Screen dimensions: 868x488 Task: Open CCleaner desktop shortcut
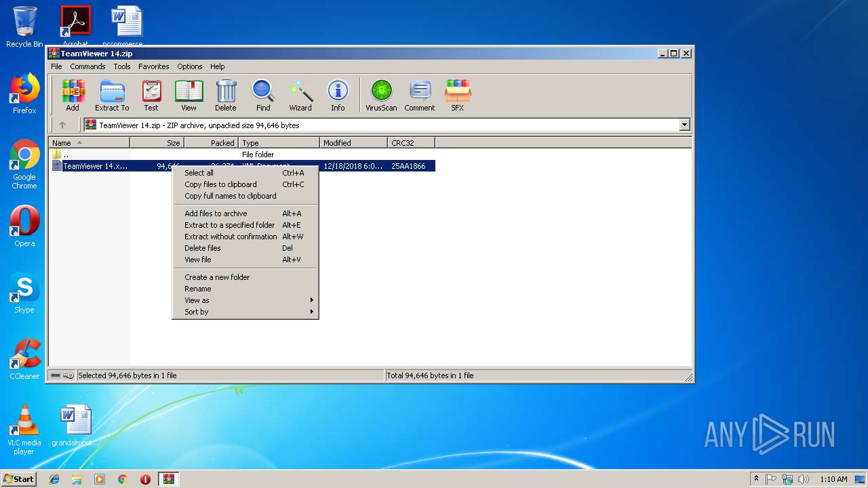(24, 359)
